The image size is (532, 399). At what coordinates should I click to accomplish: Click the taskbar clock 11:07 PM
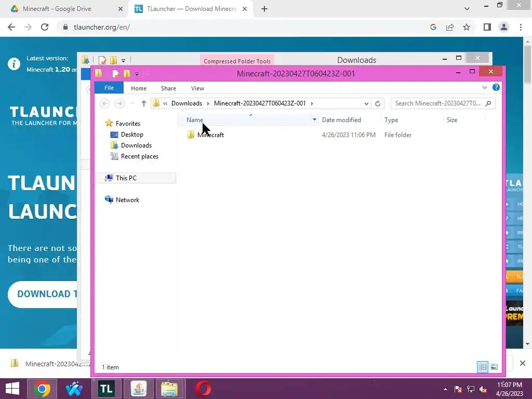click(509, 385)
